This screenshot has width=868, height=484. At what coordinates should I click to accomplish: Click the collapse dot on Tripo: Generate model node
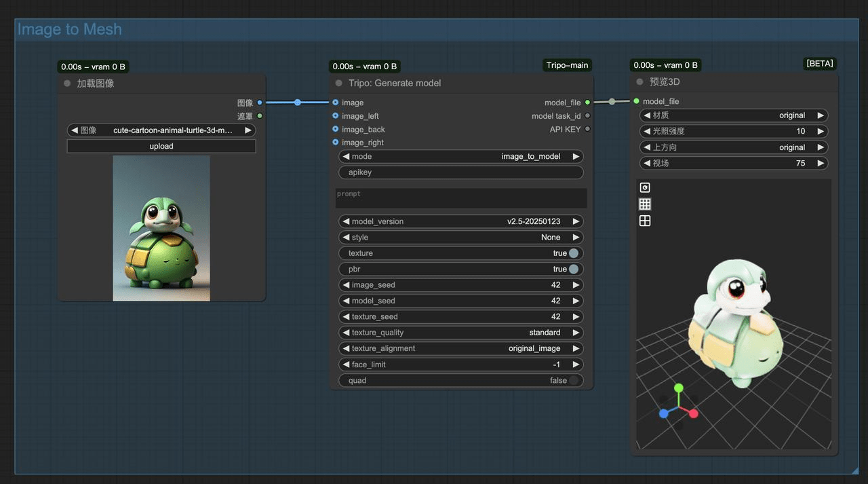click(x=338, y=83)
